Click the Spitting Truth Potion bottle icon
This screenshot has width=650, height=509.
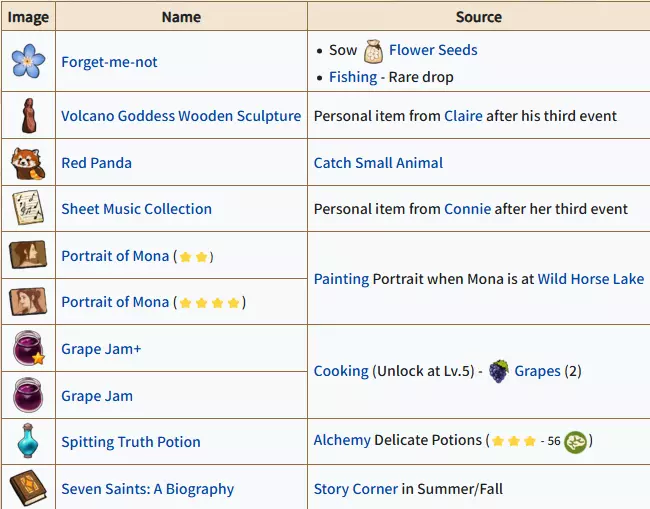27,442
